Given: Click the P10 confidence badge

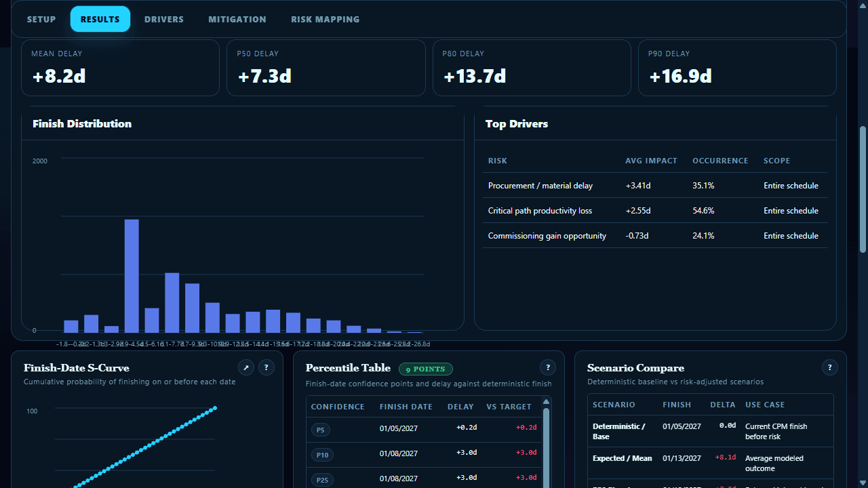Looking at the screenshot, I should (322, 455).
